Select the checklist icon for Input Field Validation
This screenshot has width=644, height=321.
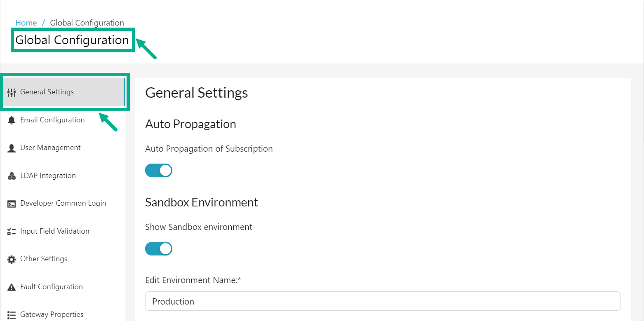point(12,231)
